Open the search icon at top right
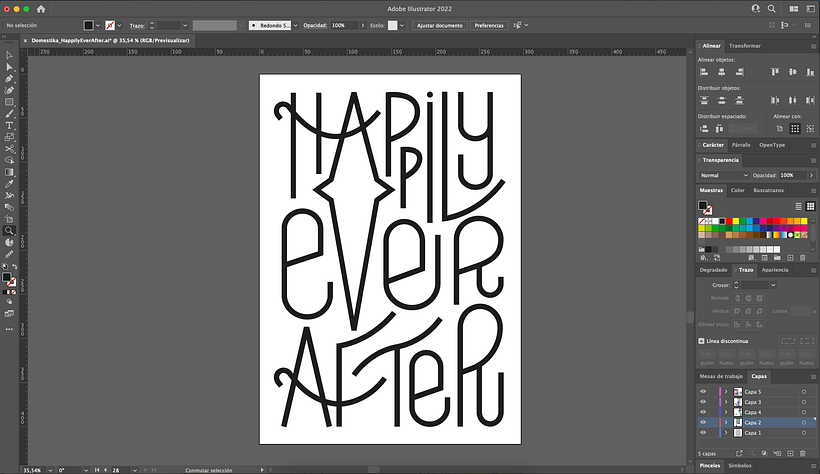The height and width of the screenshot is (474, 820). (x=771, y=9)
